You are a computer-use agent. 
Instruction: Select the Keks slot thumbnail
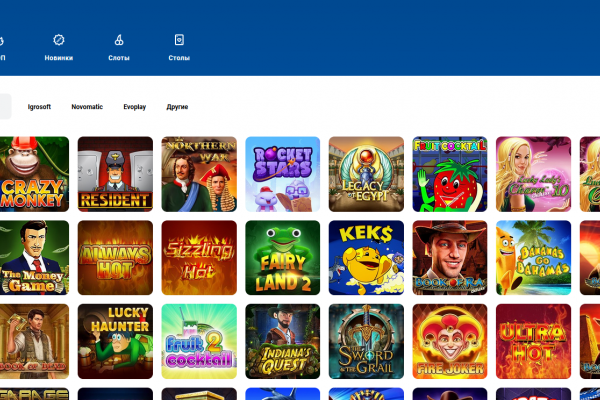coord(366,258)
